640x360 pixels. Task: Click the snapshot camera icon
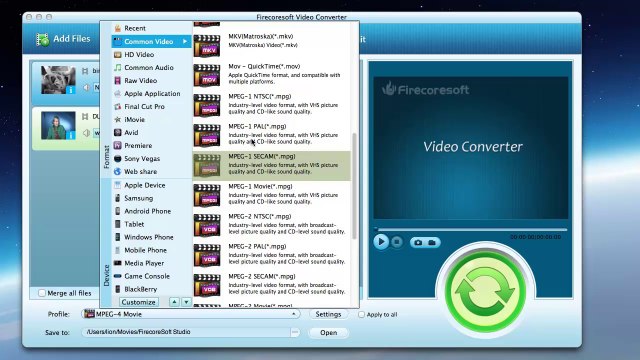418,242
